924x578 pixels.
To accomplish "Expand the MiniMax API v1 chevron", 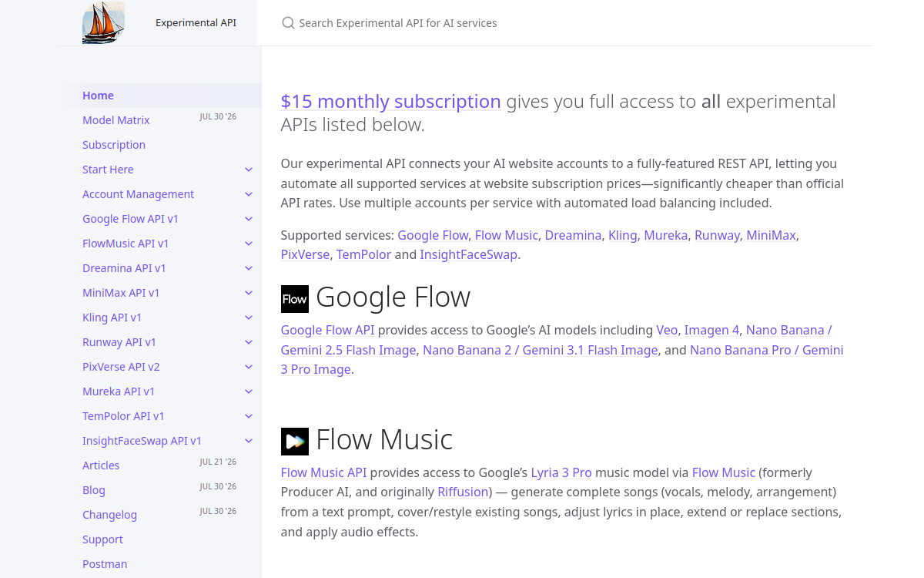I will point(249,293).
